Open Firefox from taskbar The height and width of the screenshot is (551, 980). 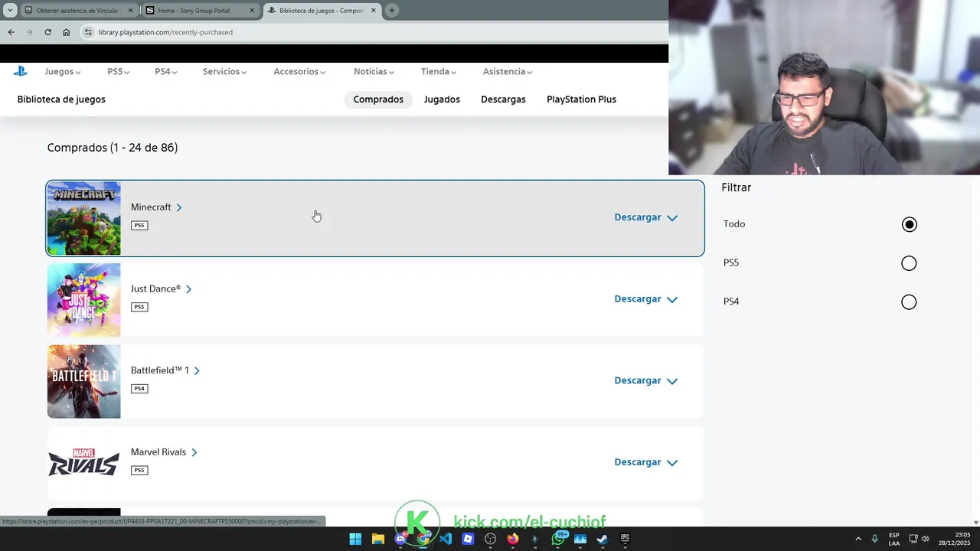[513, 539]
